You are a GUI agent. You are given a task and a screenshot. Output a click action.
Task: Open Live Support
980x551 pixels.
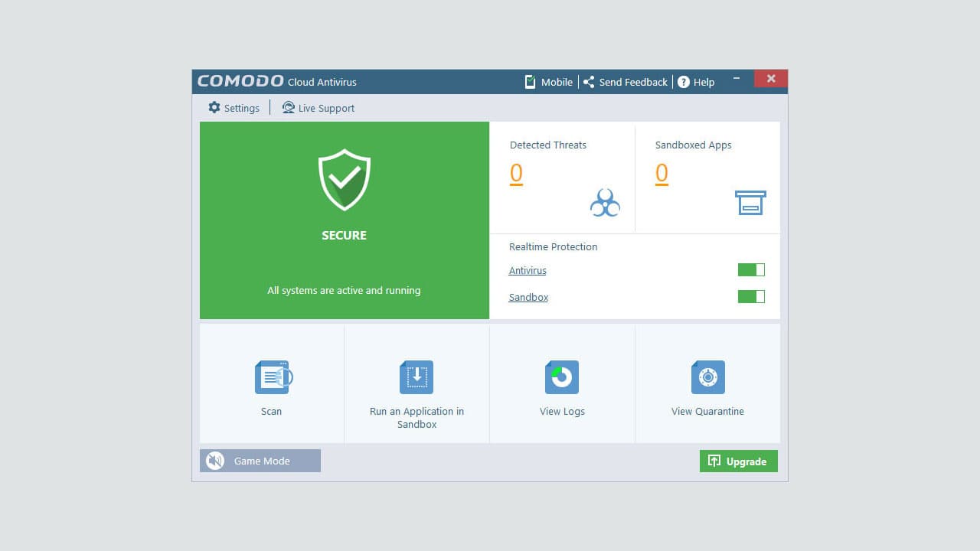[x=318, y=108]
